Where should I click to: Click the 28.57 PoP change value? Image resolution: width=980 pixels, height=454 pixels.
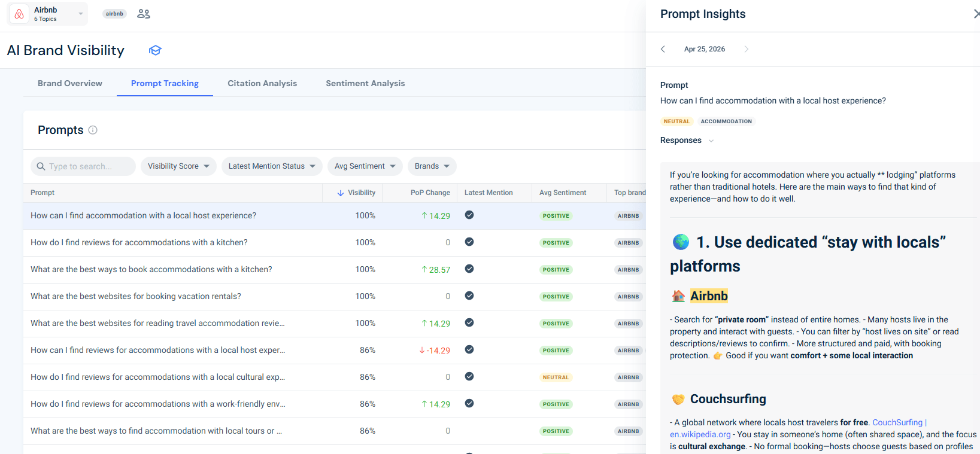tap(436, 270)
